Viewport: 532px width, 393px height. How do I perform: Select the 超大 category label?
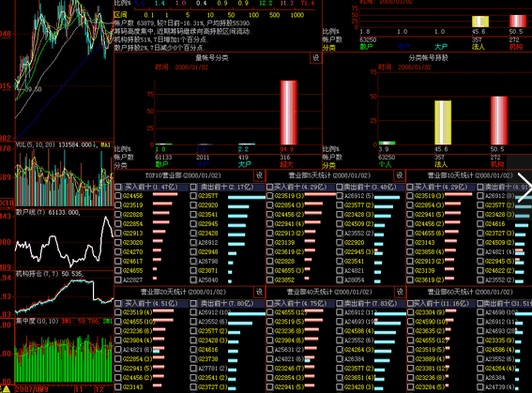click(286, 165)
